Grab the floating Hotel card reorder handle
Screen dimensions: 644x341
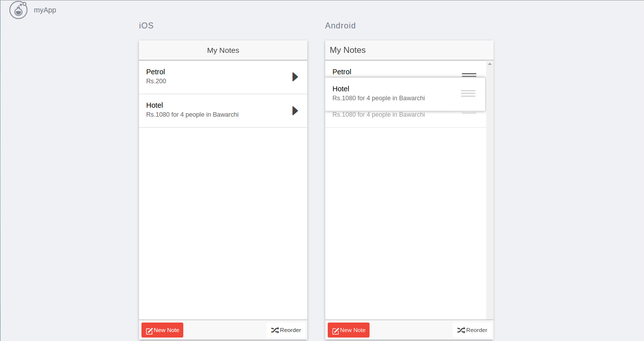(468, 93)
